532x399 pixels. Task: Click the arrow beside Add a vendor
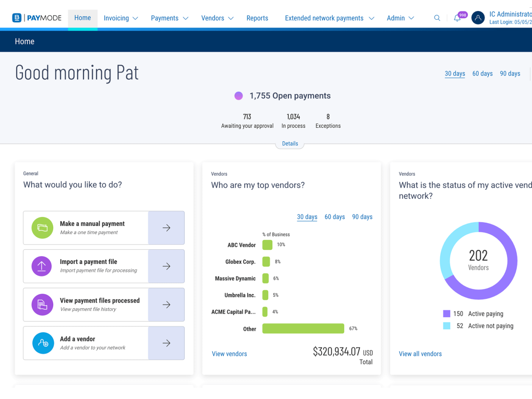[x=166, y=343]
